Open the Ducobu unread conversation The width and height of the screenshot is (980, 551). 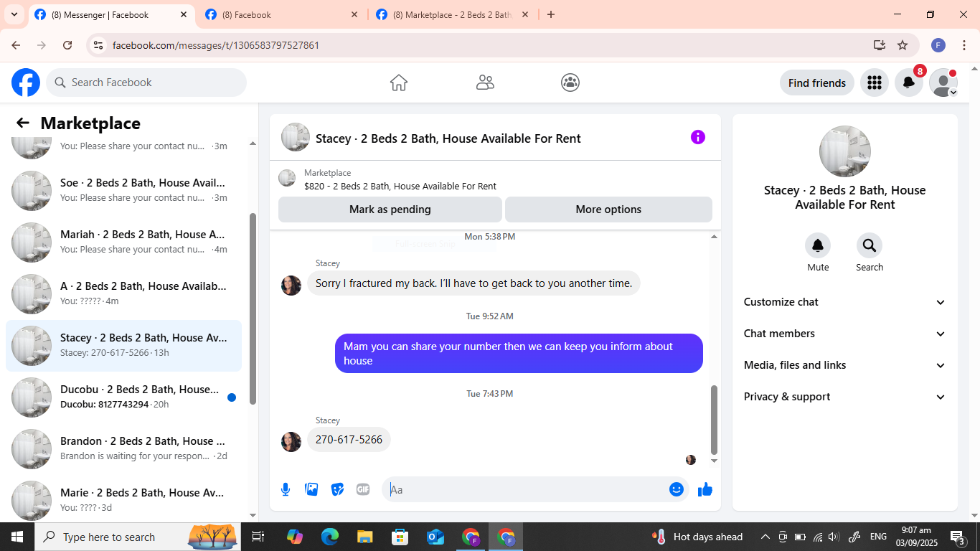click(123, 397)
